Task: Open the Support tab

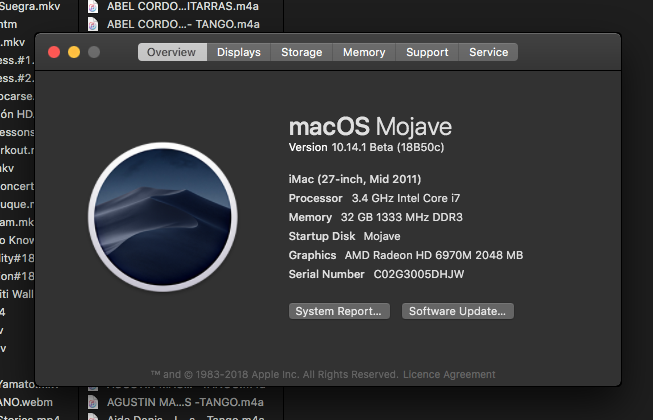Action: pos(427,52)
